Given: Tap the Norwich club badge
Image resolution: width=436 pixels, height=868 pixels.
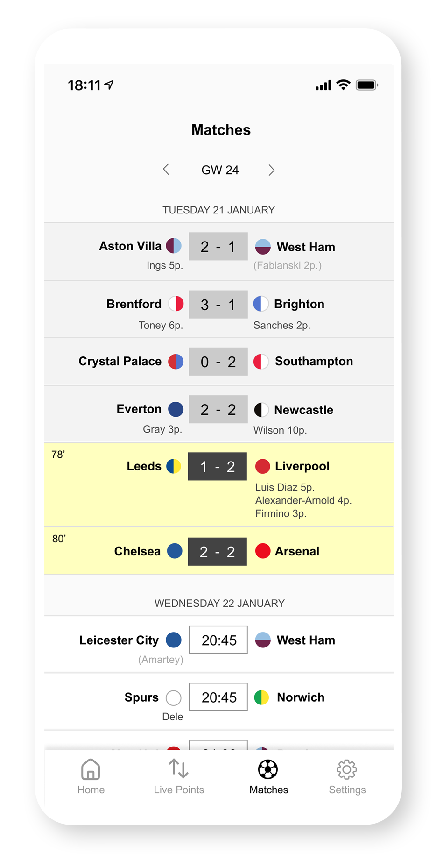Looking at the screenshot, I should 261,697.
